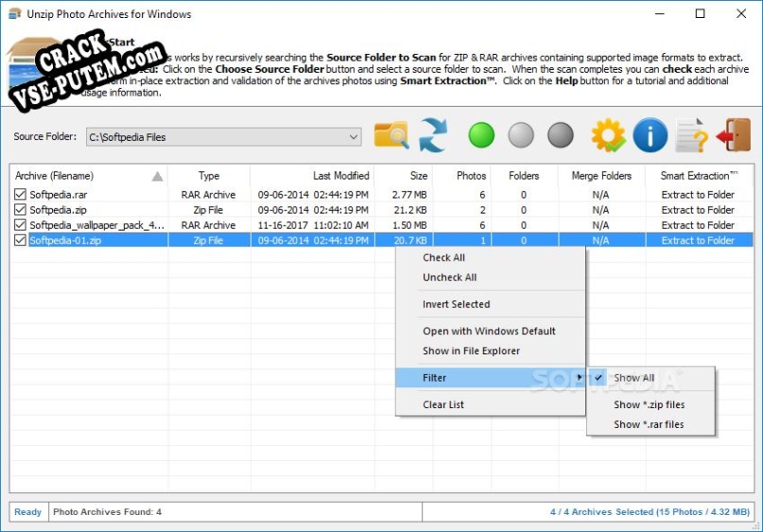Choose Show in File Explorer

tap(471, 351)
